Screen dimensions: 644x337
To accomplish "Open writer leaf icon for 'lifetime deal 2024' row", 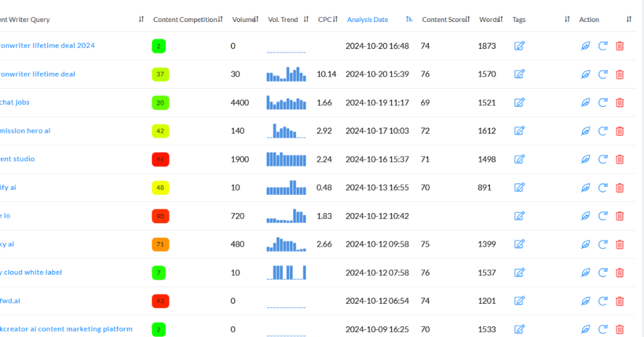I will point(586,45).
